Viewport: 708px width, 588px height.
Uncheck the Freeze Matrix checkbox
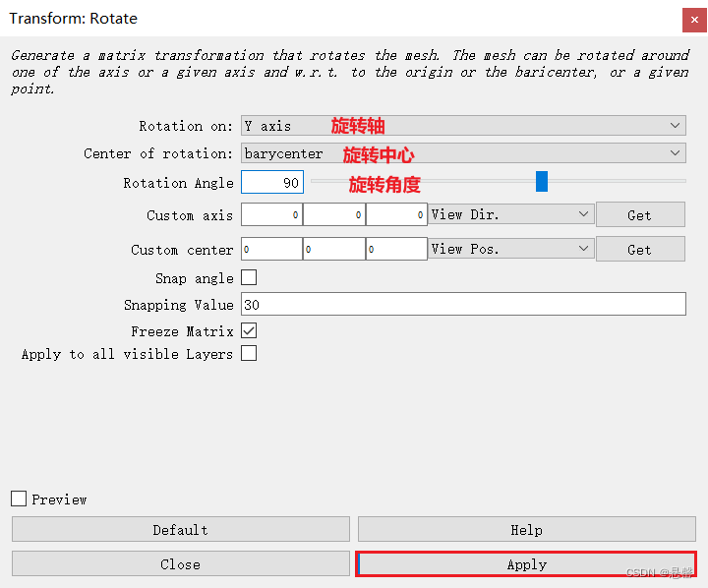tap(249, 330)
